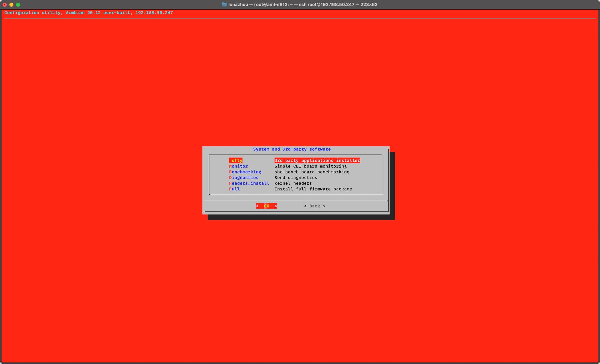Click the terminal window title text

click(x=303, y=5)
